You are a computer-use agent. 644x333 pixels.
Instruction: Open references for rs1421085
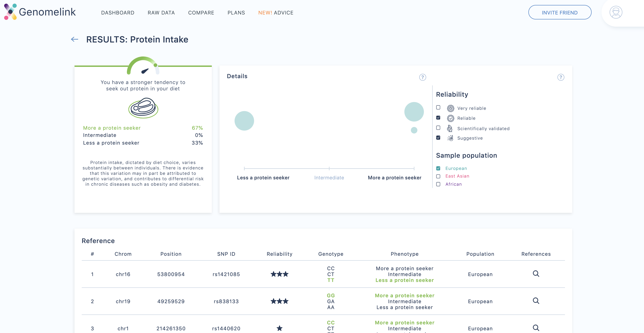pos(536,273)
